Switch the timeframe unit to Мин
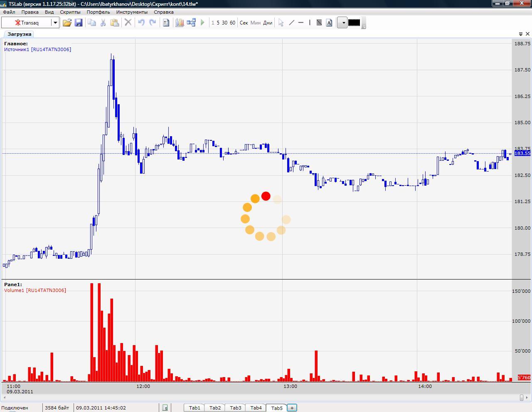 (256, 23)
